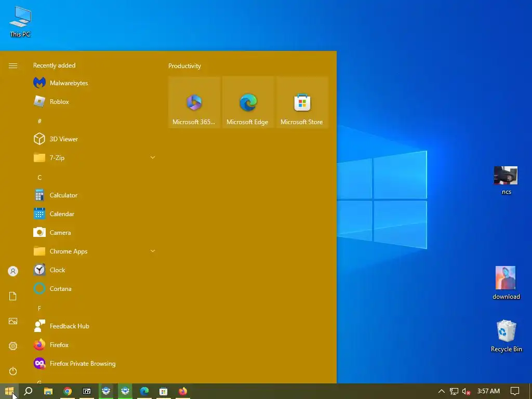Screen dimensions: 532x399
Task: Open the Calendar app
Action: (95, 214)
